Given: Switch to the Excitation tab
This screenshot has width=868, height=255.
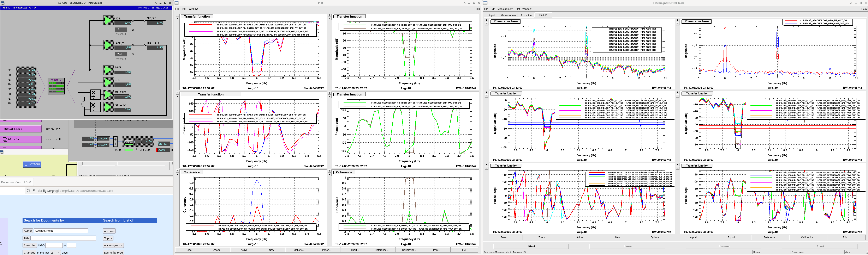Looking at the screenshot, I should tap(526, 15).
